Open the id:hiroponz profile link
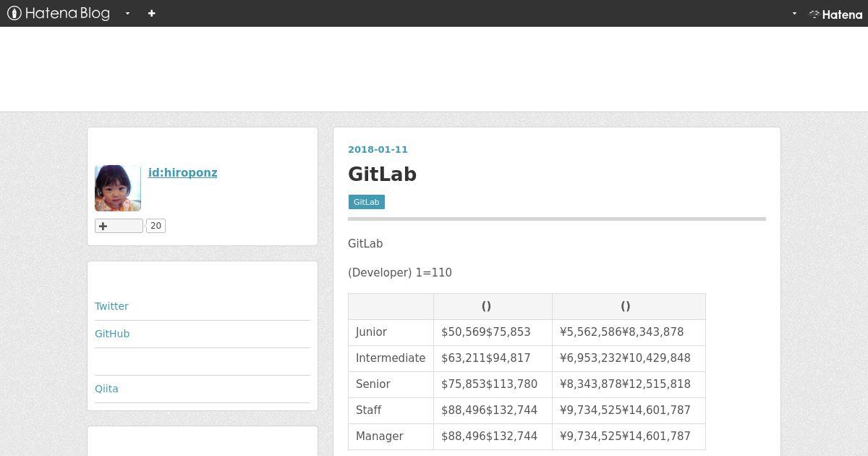Image resolution: width=868 pixels, height=456 pixels. point(183,172)
